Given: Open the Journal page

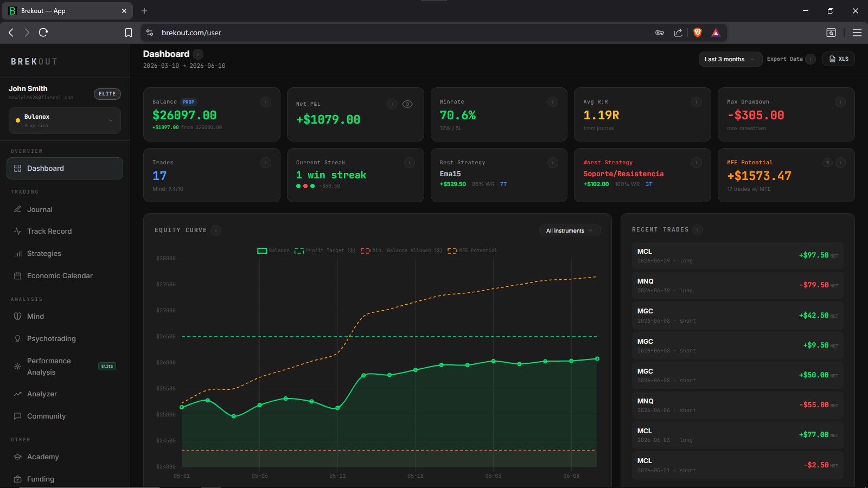Looking at the screenshot, I should pos(65,209).
